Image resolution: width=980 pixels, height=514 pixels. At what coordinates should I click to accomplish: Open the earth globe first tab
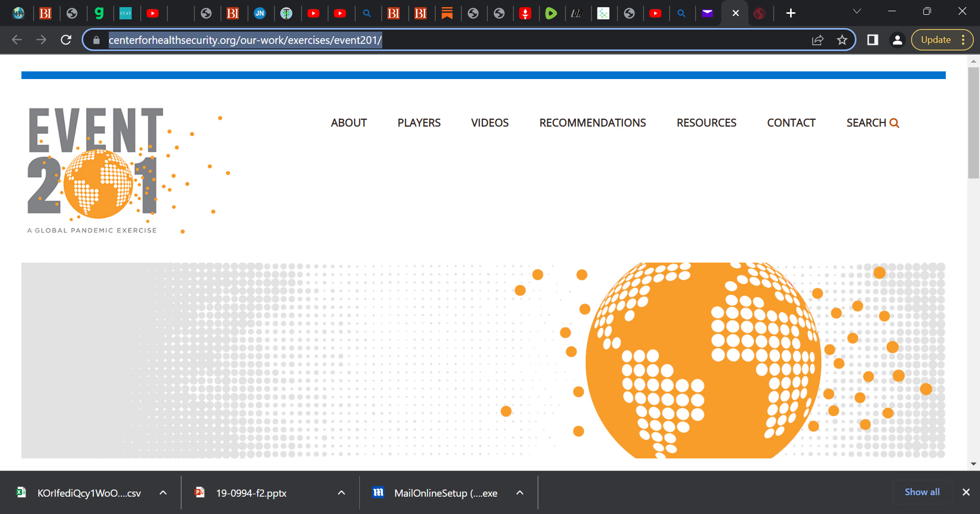(19, 13)
